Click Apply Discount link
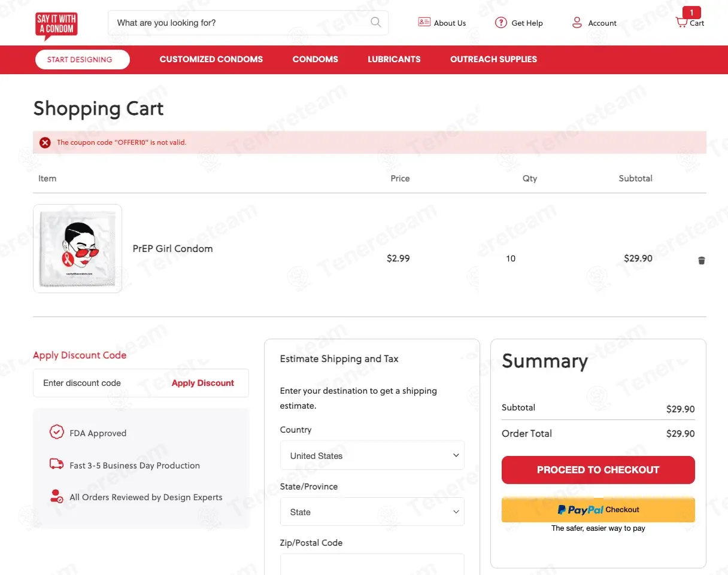 203,383
